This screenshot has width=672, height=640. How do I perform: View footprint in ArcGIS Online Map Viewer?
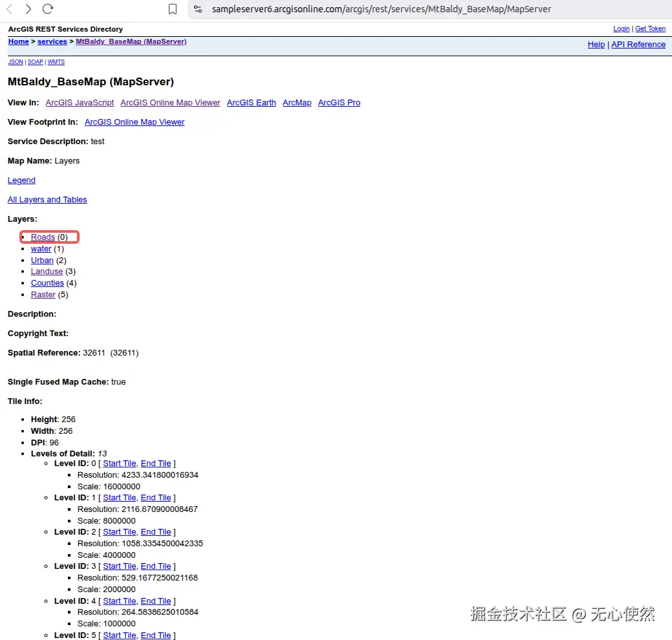[x=135, y=122]
